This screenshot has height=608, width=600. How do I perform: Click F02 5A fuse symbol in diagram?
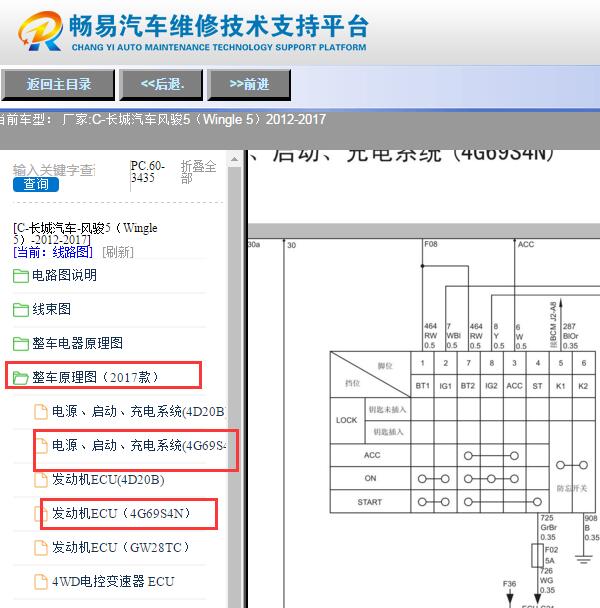pos(537,556)
